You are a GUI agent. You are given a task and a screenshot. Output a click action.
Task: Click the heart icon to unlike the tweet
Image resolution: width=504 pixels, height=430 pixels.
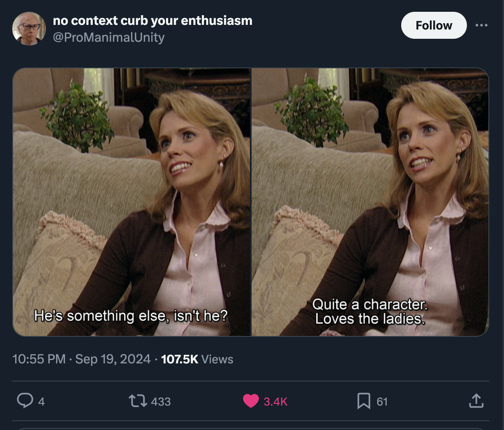pyautogui.click(x=251, y=401)
